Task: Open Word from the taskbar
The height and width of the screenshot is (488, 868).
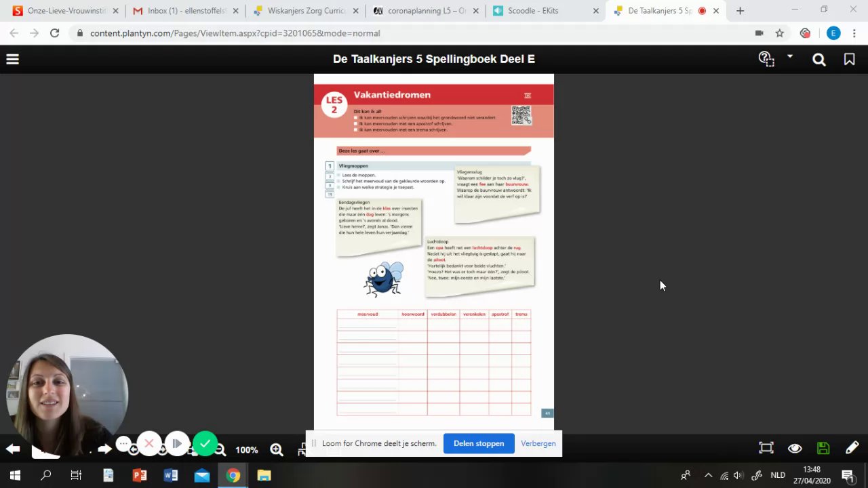Action: click(170, 475)
